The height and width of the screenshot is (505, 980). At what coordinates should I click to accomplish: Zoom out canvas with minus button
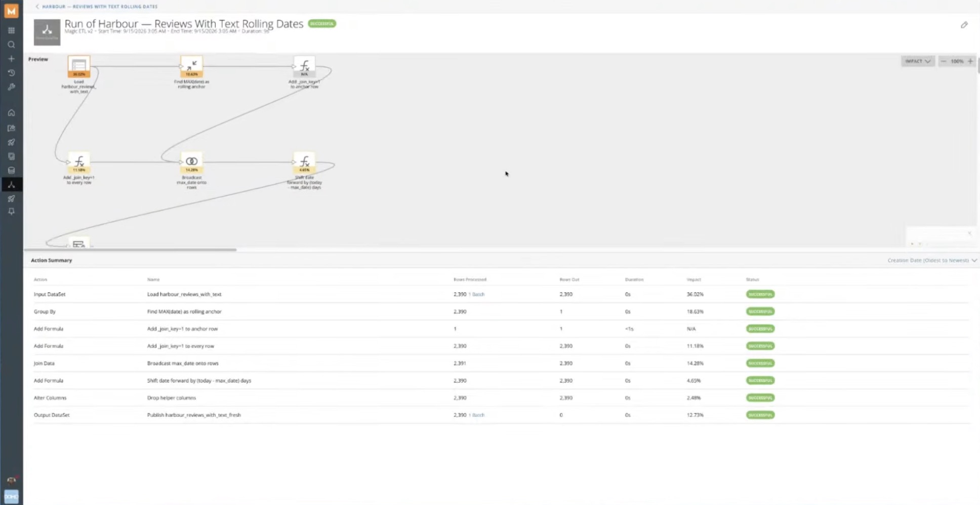pos(943,61)
